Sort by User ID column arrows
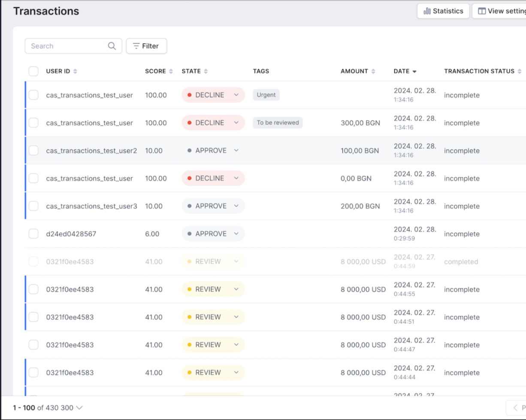Screen dimensions: 526x420 coord(75,71)
